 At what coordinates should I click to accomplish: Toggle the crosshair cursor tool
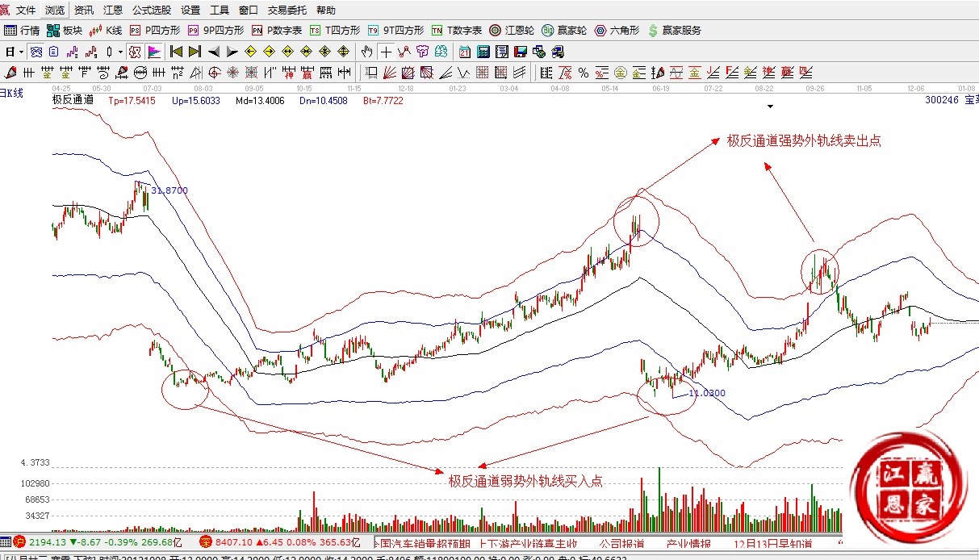[x=387, y=52]
